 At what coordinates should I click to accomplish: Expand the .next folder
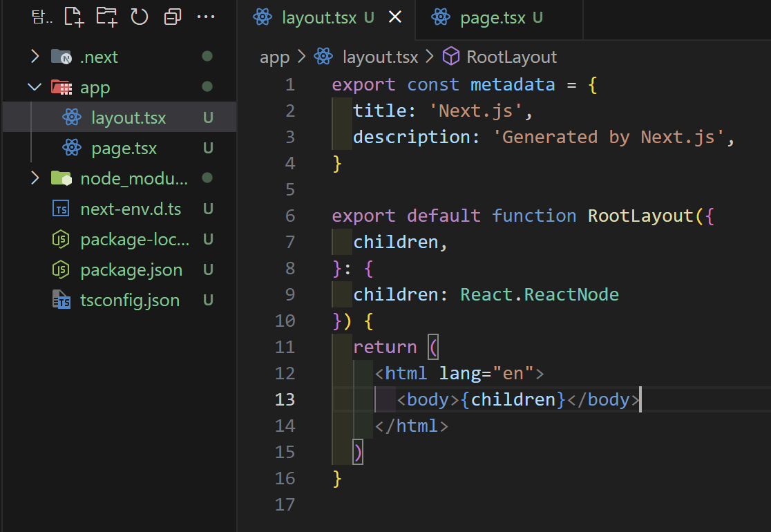click(35, 57)
